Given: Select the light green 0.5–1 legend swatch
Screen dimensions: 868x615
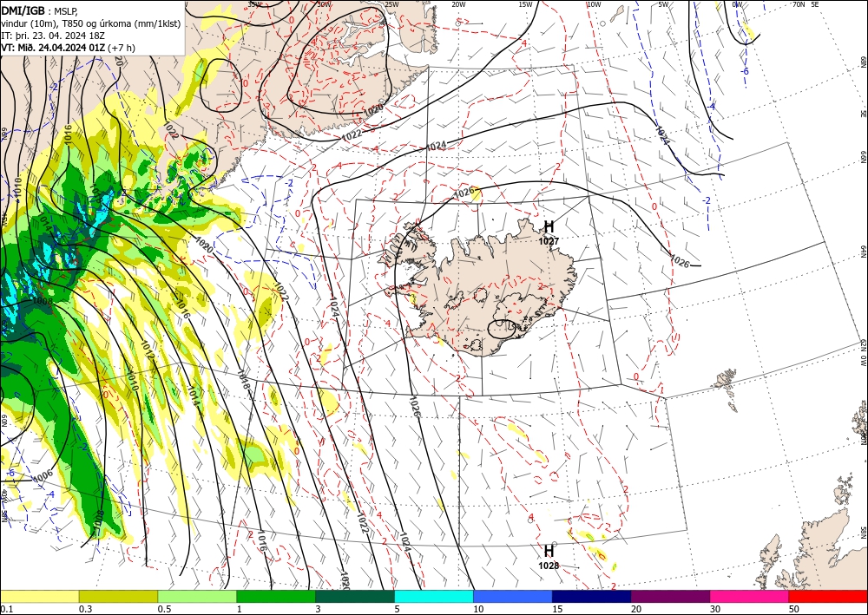Looking at the screenshot, I should [x=197, y=596].
